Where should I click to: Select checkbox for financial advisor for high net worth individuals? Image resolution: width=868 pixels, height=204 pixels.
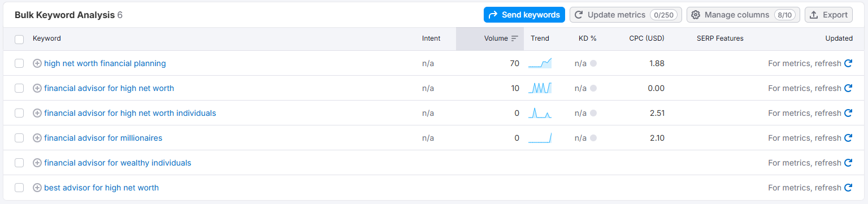point(19,113)
